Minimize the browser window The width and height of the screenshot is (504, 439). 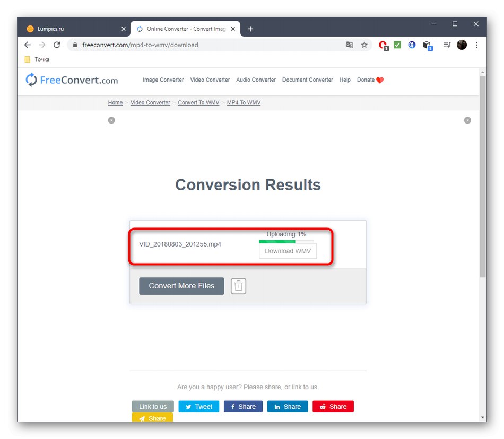[x=434, y=24]
